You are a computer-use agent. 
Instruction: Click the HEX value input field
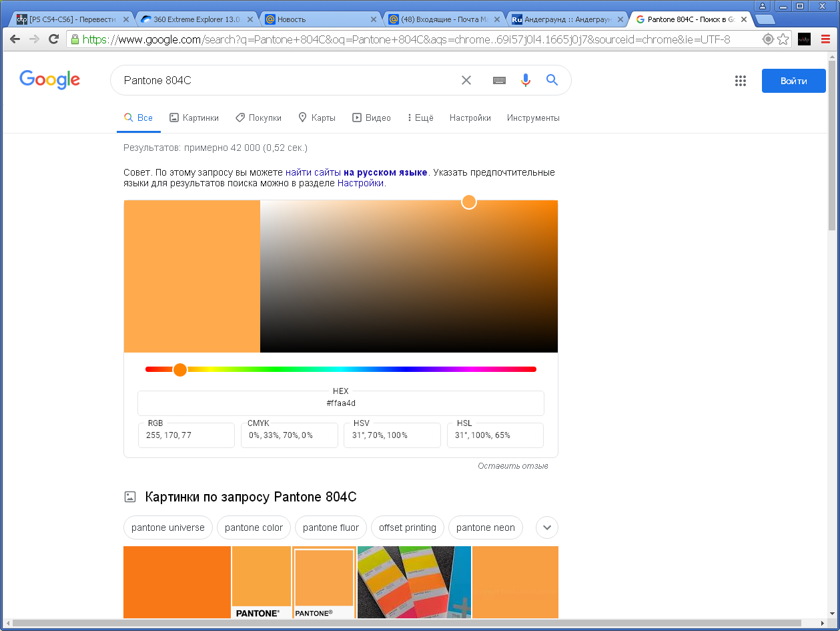click(x=340, y=403)
